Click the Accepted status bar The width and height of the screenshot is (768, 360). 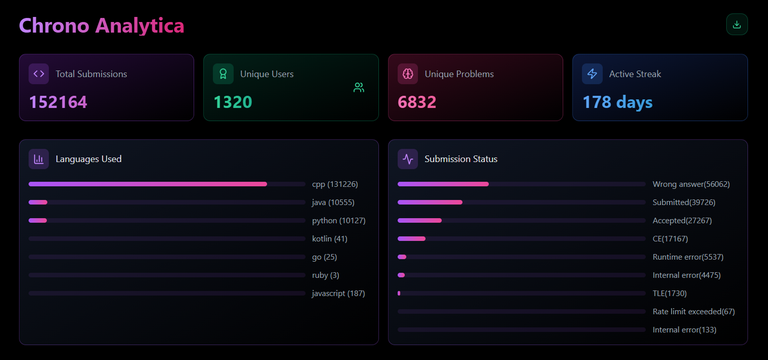click(x=522, y=220)
